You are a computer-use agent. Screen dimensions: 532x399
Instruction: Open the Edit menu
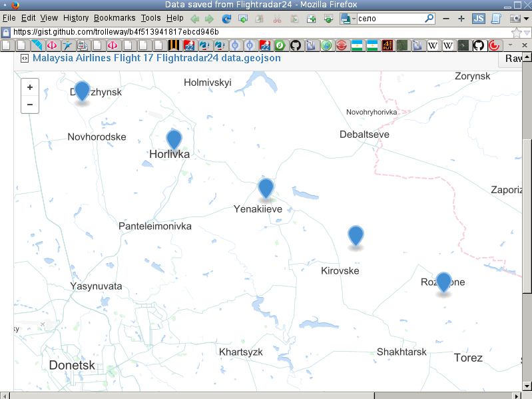pos(28,18)
